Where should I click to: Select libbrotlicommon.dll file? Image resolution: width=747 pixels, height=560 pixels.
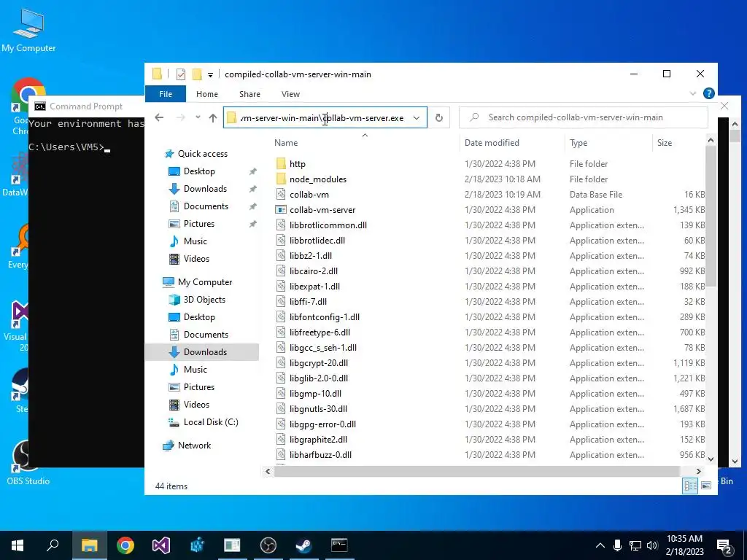328,225
